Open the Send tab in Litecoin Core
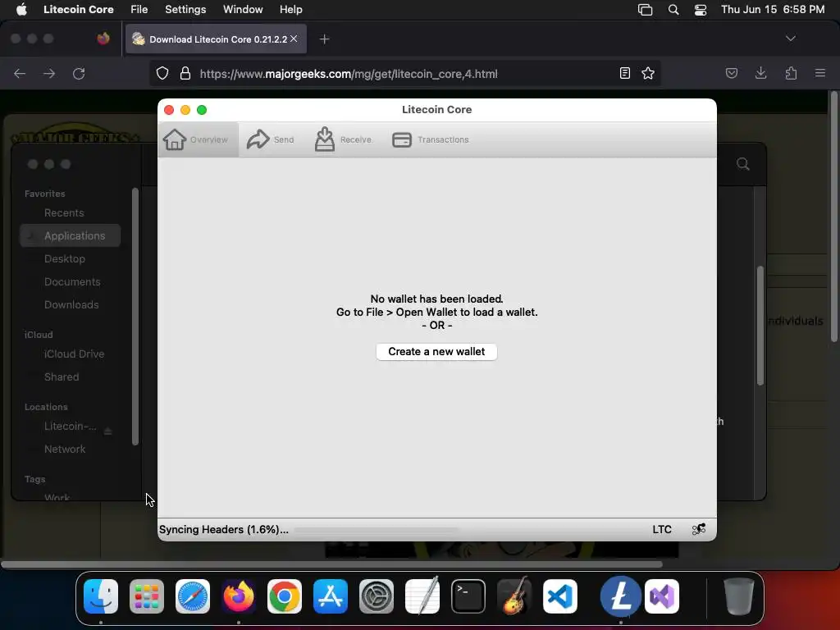 (x=270, y=139)
